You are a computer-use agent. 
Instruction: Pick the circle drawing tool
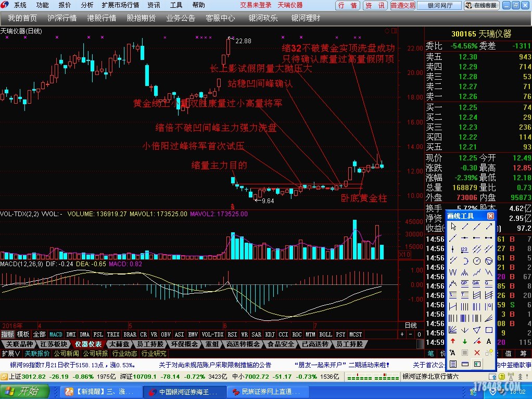[477, 261]
